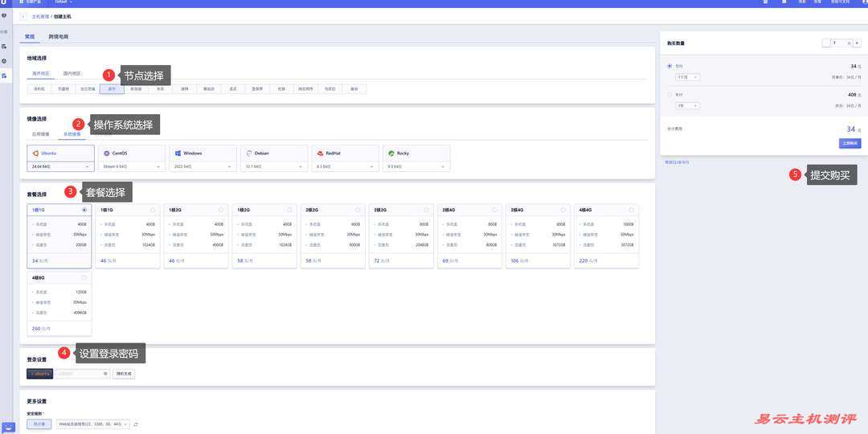Click the Windows logo icon
Image resolution: width=868 pixels, height=434 pixels.
[178, 153]
